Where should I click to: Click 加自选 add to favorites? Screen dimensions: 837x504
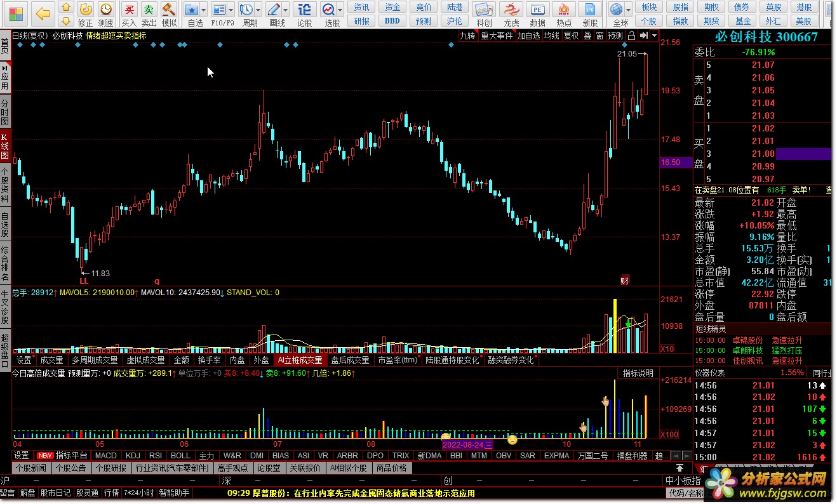(528, 36)
